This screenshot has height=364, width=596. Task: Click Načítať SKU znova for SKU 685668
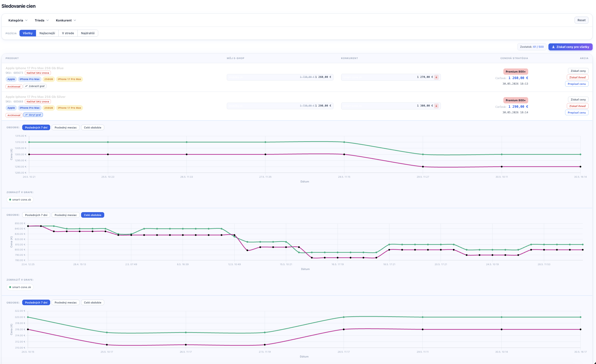[x=38, y=101]
